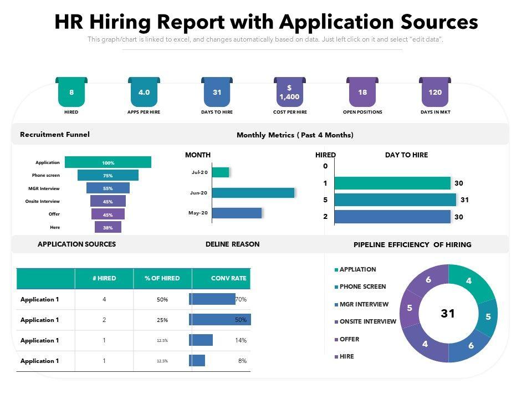Open the $1,400 cost per hire badge
Viewport: 532px width, 399px height.
(290, 92)
